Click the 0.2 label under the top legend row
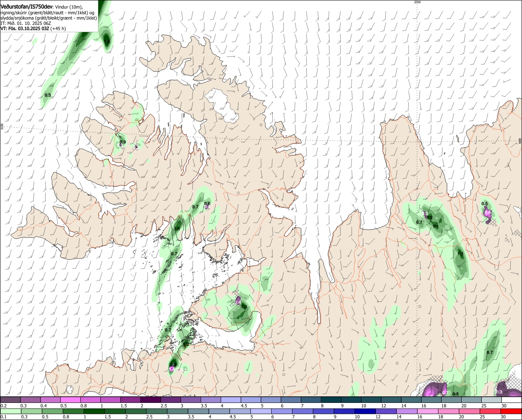Viewport: 522px width, 420px height. [3, 406]
